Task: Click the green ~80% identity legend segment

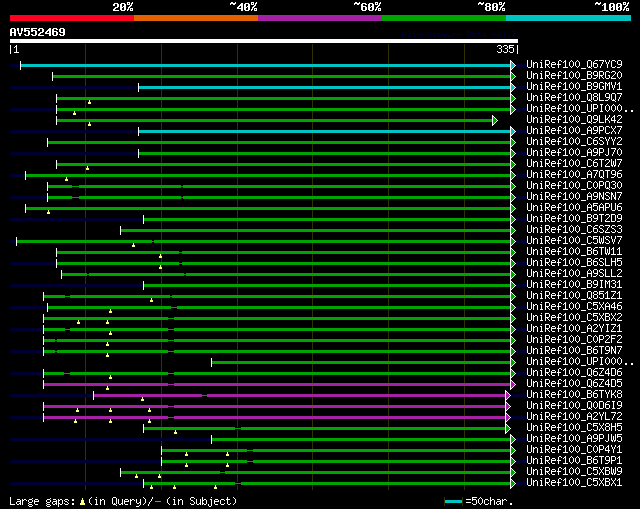Action: 444,18
